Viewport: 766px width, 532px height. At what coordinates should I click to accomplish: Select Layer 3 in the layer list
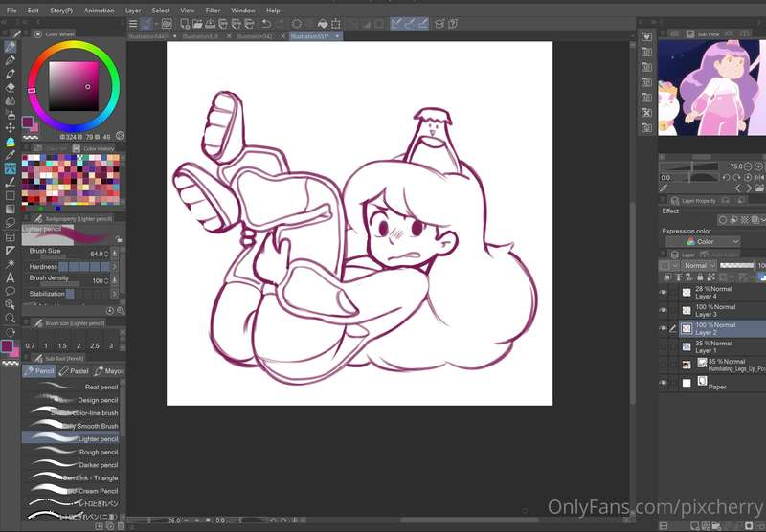(722, 310)
